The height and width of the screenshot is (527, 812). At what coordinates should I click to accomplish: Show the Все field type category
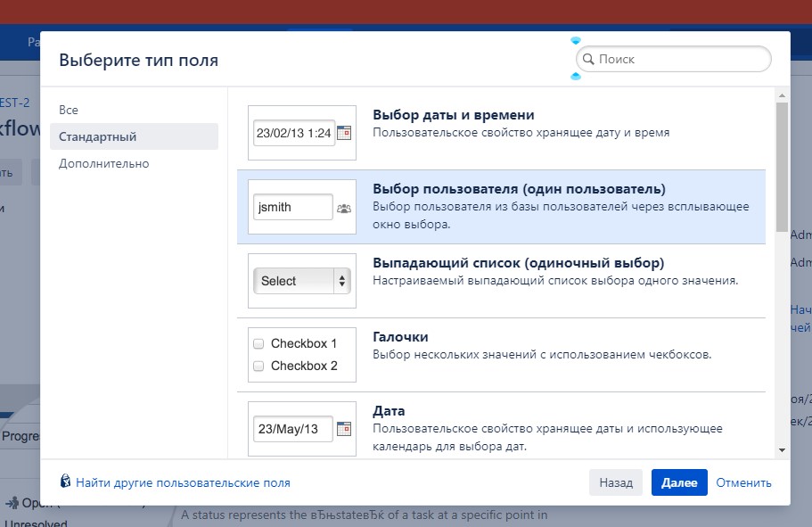click(69, 110)
